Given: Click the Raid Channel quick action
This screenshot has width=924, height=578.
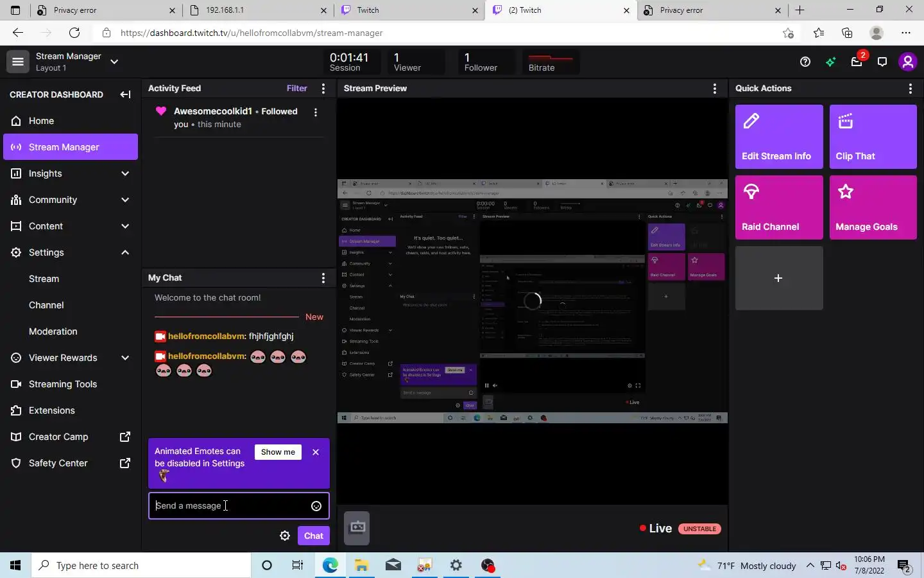Looking at the screenshot, I should coord(779,207).
